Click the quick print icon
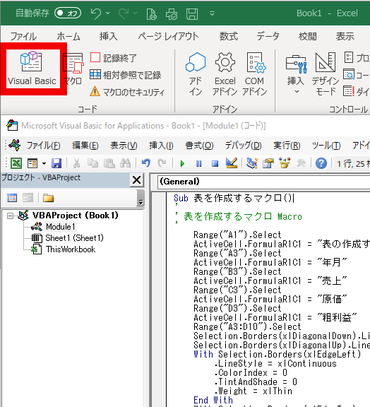Image resolution: width=370 pixels, height=407 pixels. tap(172, 14)
